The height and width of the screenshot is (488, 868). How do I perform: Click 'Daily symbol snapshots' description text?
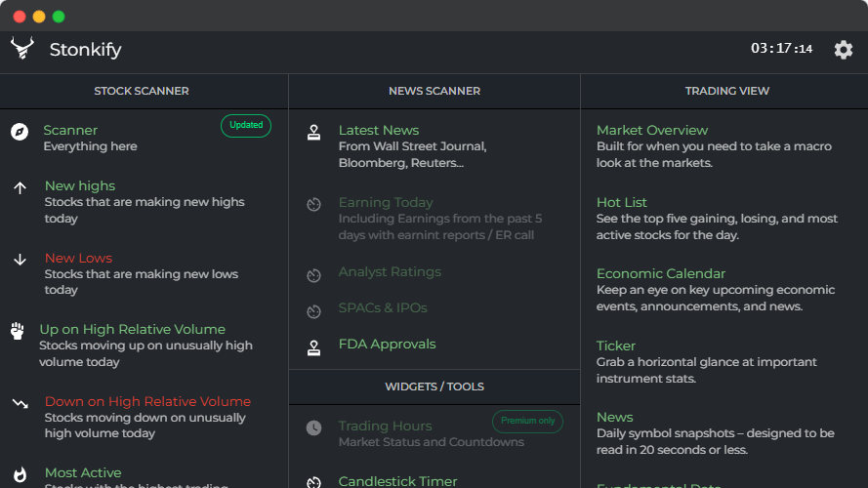coord(716,441)
